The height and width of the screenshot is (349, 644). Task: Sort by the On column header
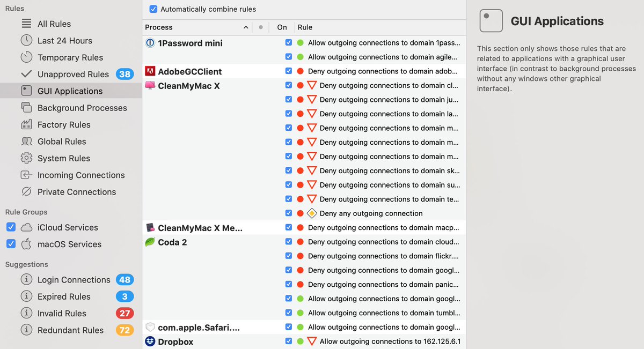282,27
